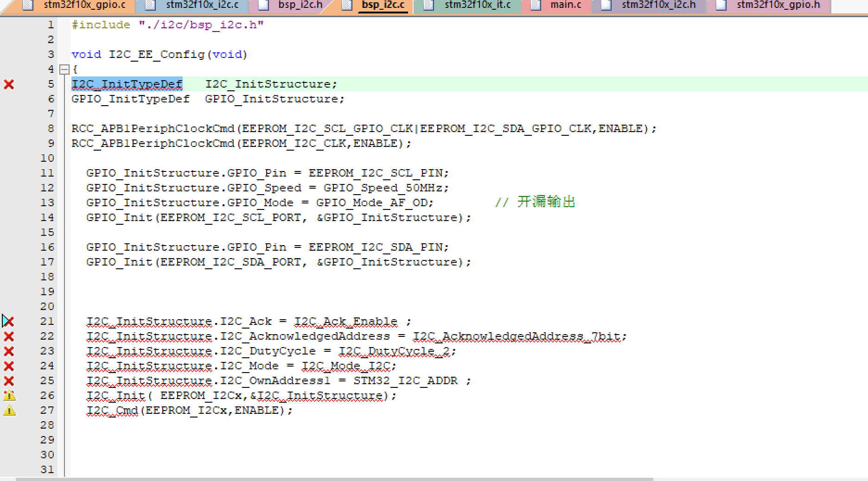868x481 pixels.
Task: Click I2C_EE_Config in the function declaration
Action: (157, 54)
